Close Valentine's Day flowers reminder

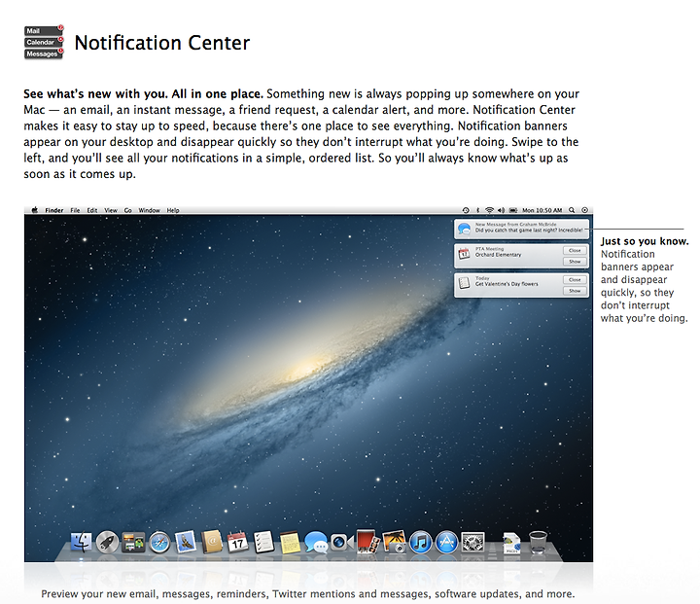point(575,280)
